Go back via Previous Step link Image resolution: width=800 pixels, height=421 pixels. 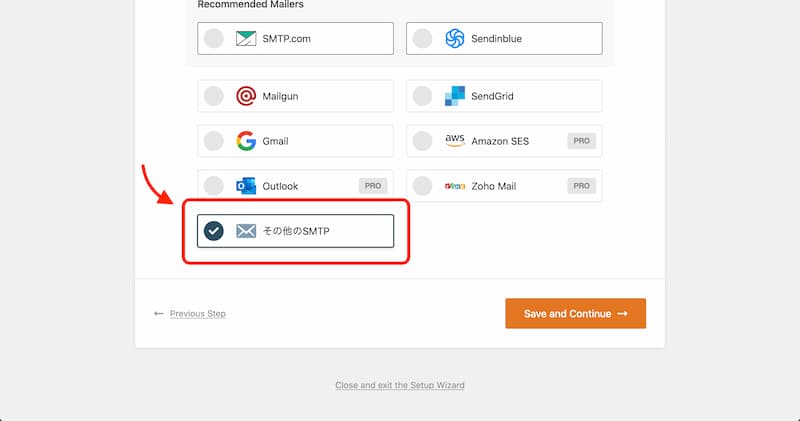[197, 313]
